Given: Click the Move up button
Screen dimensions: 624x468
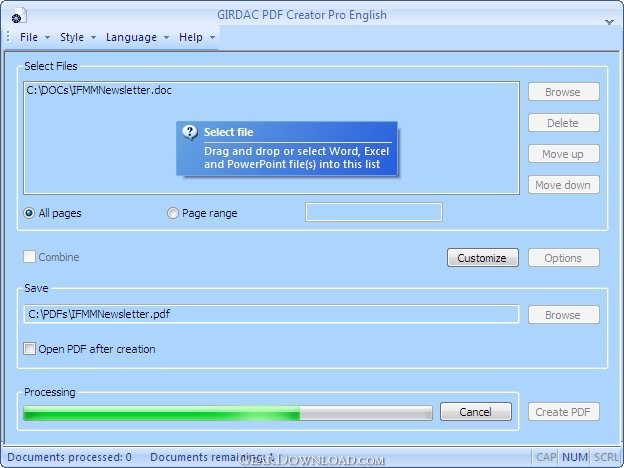Looking at the screenshot, I should tap(564, 154).
